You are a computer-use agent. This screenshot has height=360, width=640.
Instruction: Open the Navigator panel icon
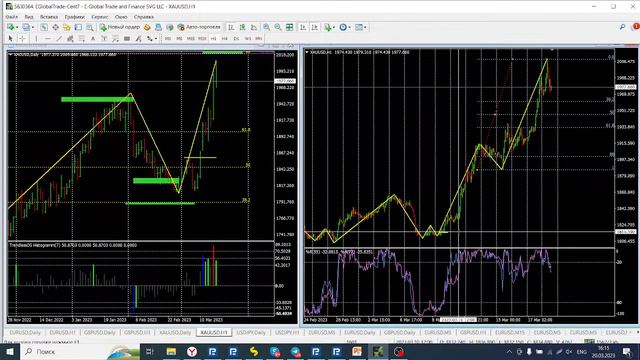pos(67,27)
